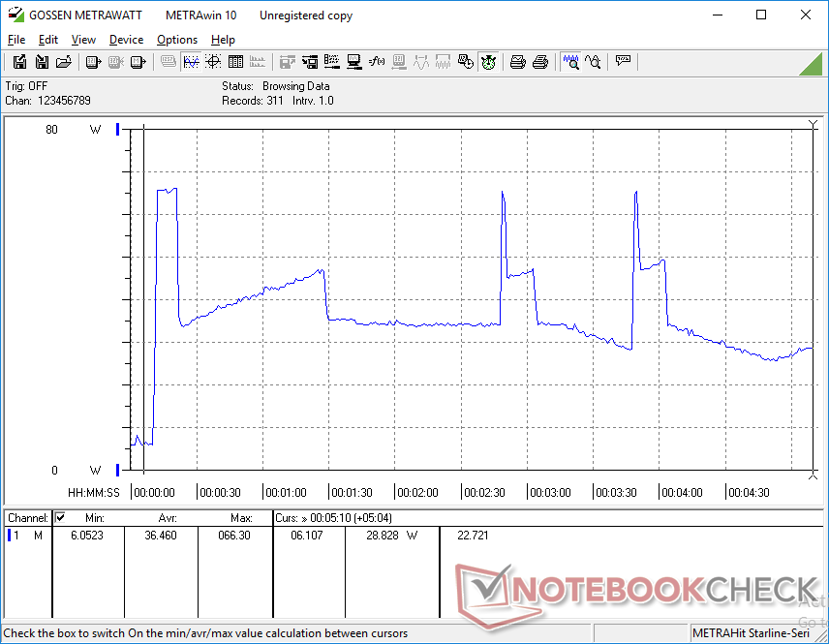Click the 00:02:30 time axis label

pos(485,492)
